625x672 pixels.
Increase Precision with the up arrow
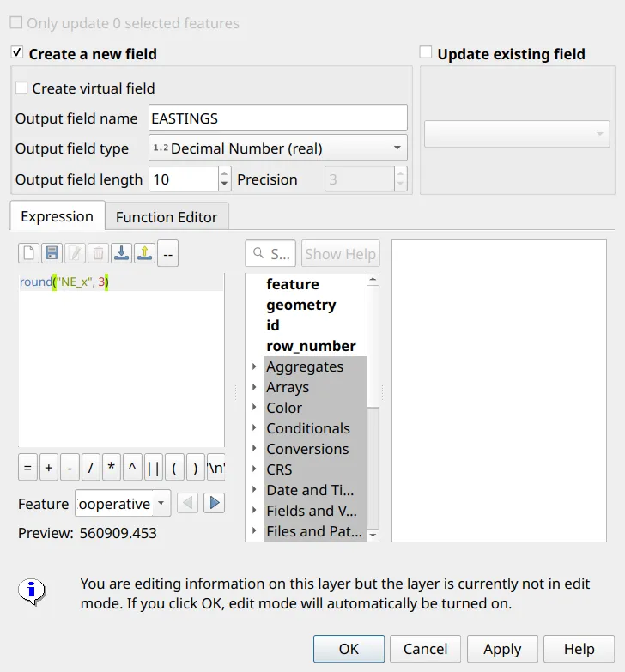click(x=400, y=173)
